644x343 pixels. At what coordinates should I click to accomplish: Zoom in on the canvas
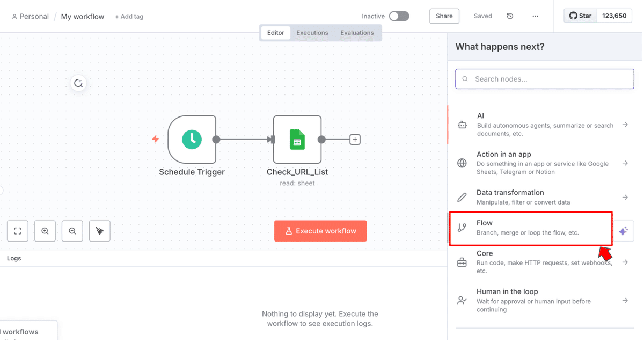click(x=45, y=231)
